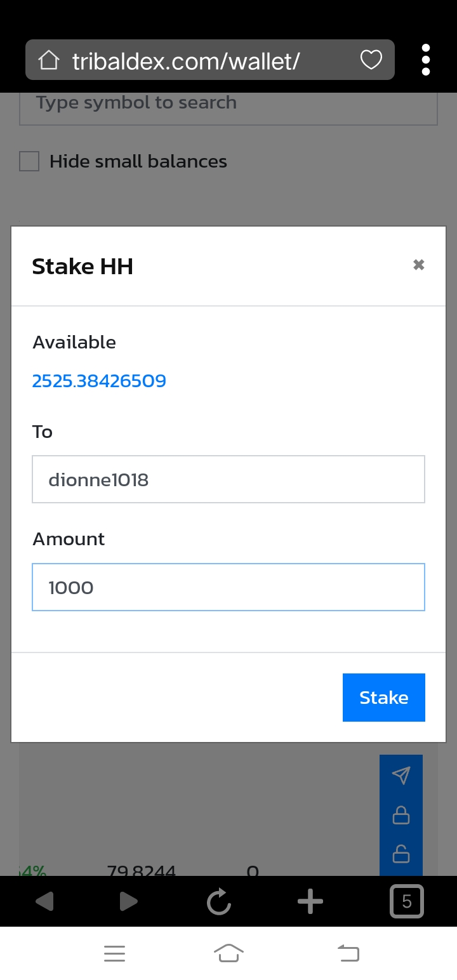
Task: Click the available balance 2525.38426509
Action: [x=99, y=381]
